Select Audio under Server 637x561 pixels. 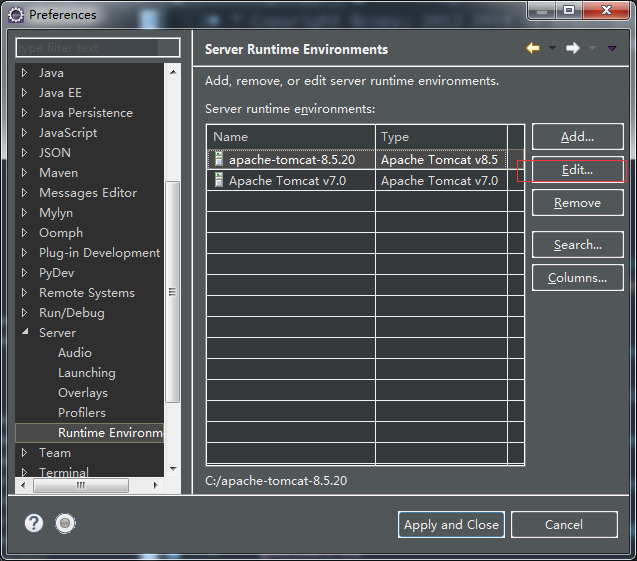(75, 353)
